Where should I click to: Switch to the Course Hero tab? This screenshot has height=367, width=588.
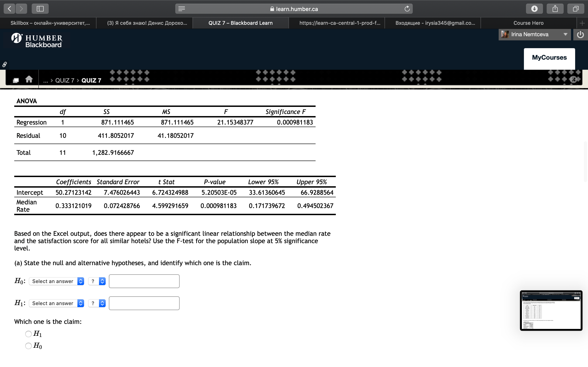[x=529, y=23]
